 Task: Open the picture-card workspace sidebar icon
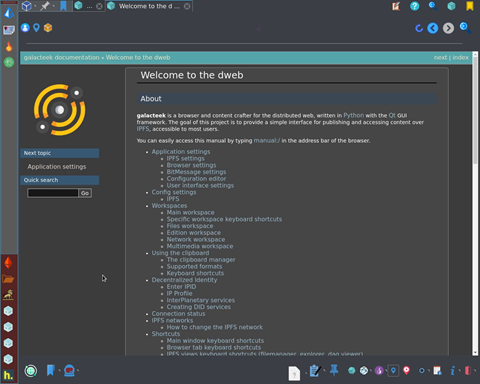9,30
